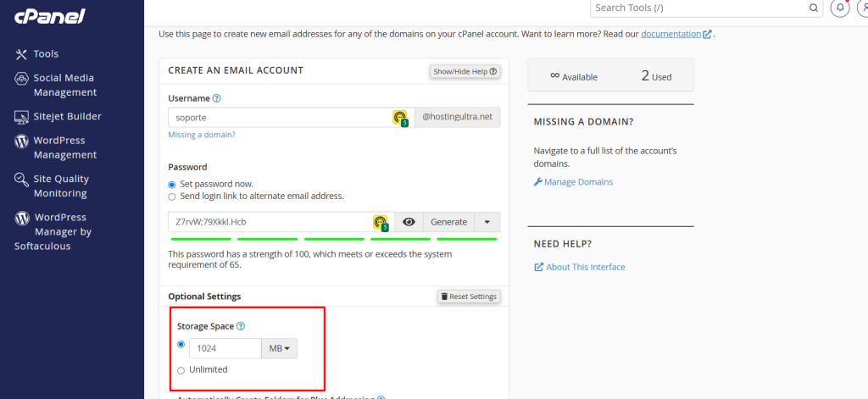Click password manager icon in username field
Viewport: 868px width, 399px height.
tap(400, 118)
